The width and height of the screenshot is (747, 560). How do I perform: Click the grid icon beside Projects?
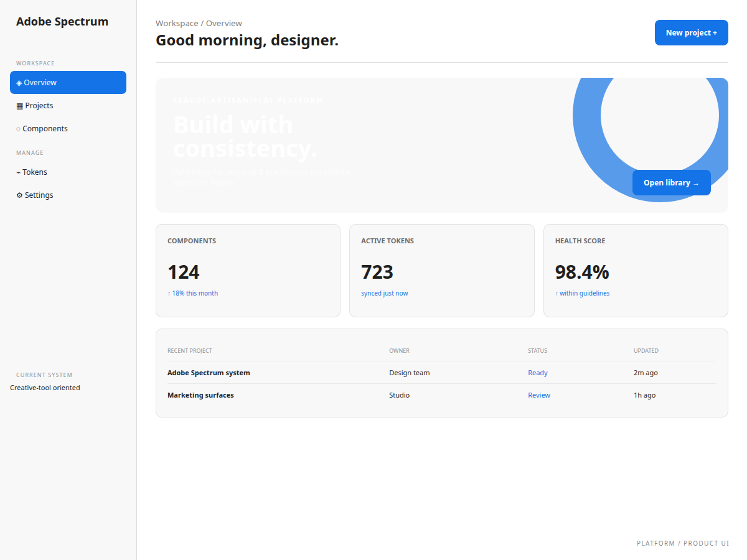click(x=20, y=106)
